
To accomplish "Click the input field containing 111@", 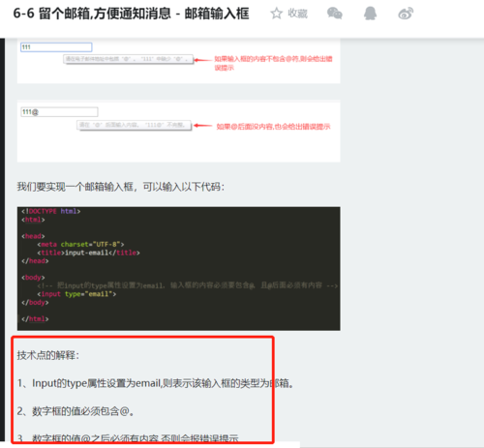I will (59, 112).
